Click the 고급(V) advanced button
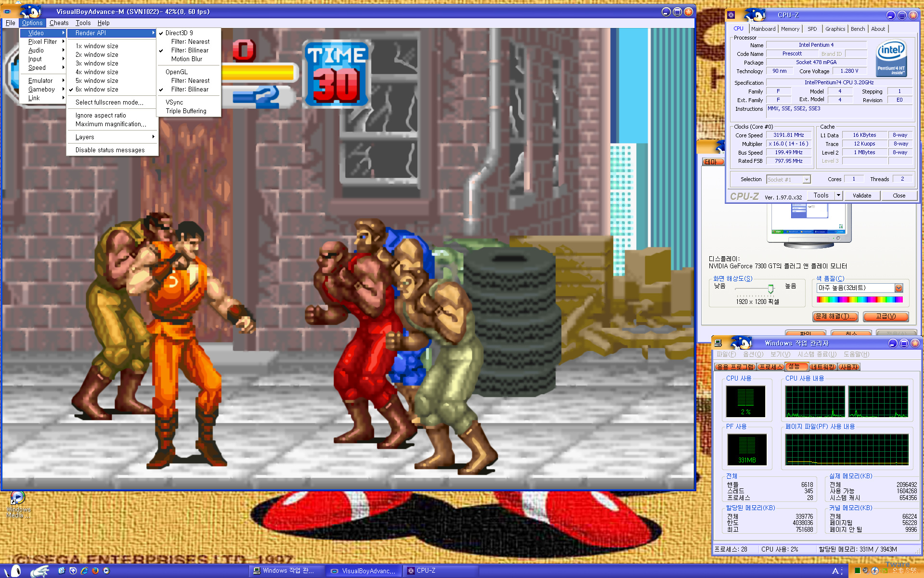 click(885, 316)
